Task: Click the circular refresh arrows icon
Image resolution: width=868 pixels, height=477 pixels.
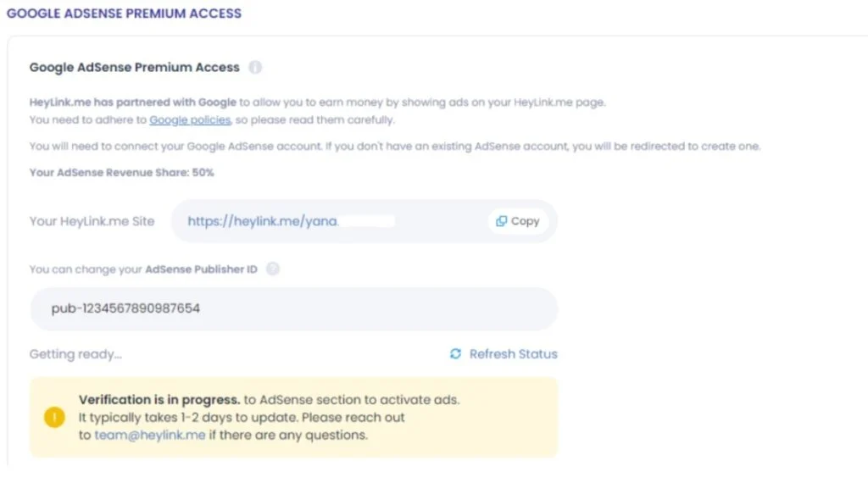Action: [456, 354]
